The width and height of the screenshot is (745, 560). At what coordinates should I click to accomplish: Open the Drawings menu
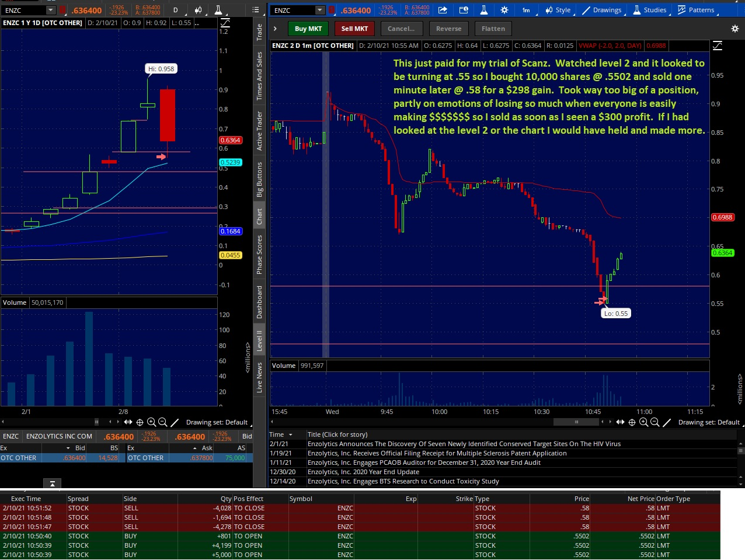click(601, 10)
